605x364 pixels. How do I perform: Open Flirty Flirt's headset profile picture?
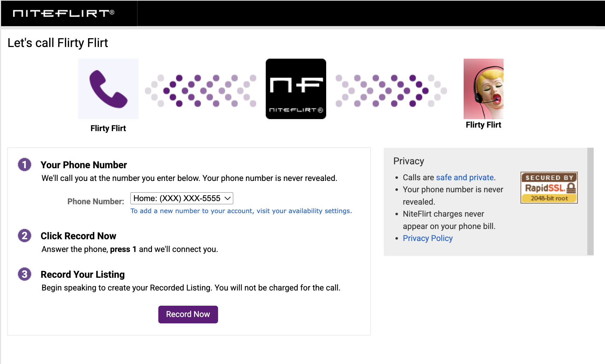click(483, 89)
